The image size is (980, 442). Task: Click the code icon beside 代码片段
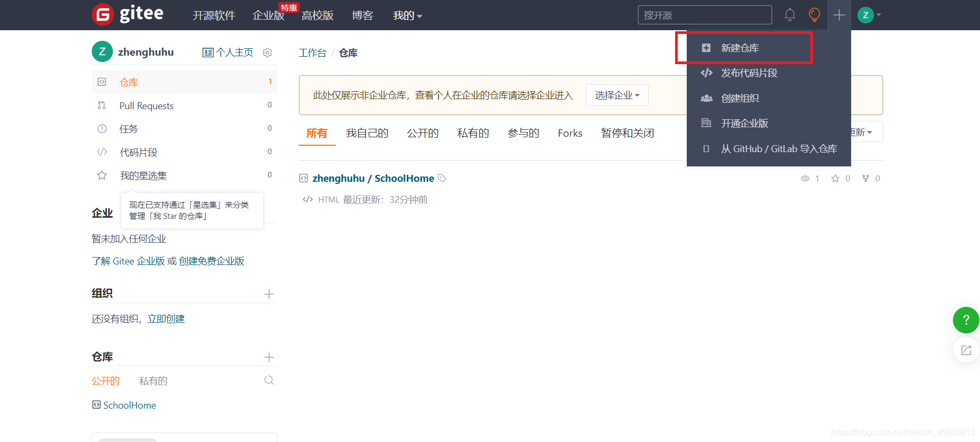click(102, 152)
